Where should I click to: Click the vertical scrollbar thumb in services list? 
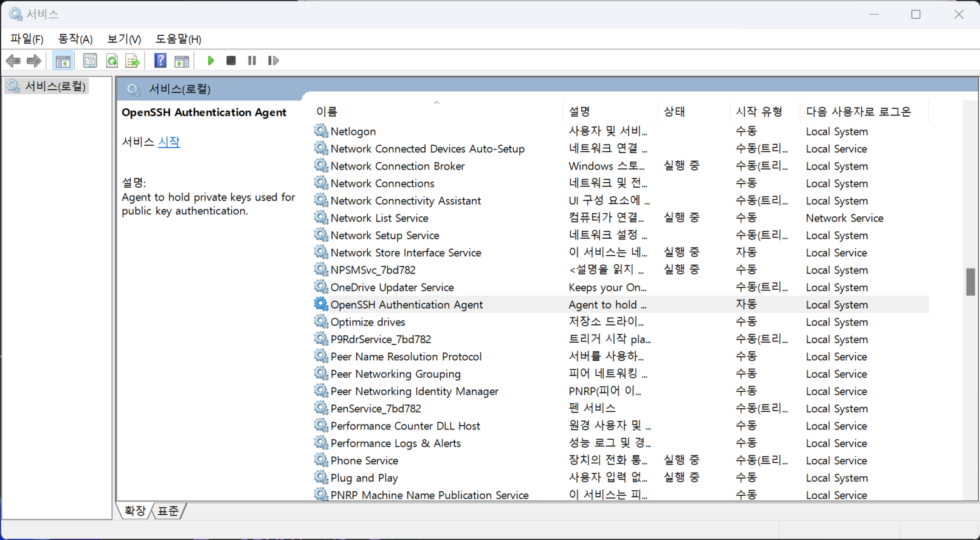970,282
